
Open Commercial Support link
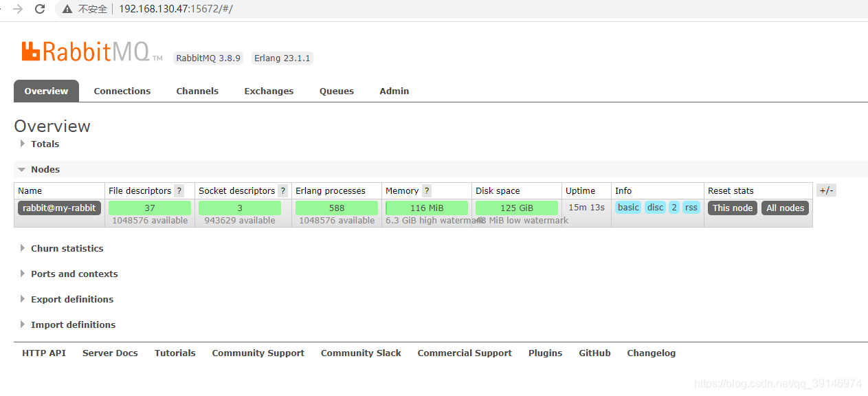pyautogui.click(x=465, y=353)
